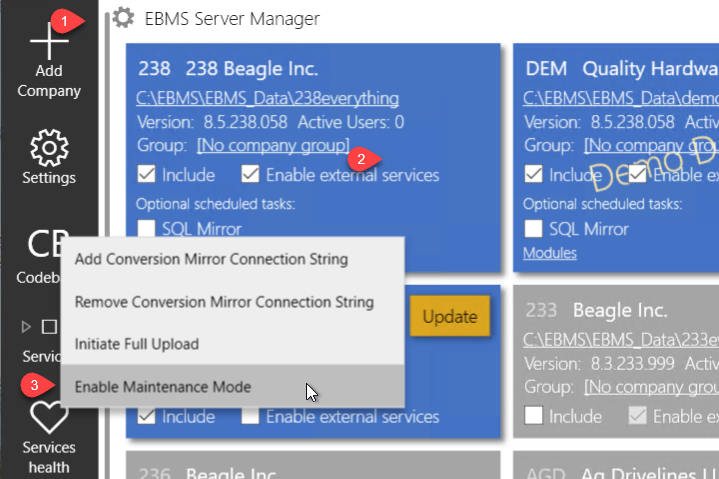Screen dimensions: 719x479
Task: Click the EBMS Server Manager gear icon
Action: (123, 18)
